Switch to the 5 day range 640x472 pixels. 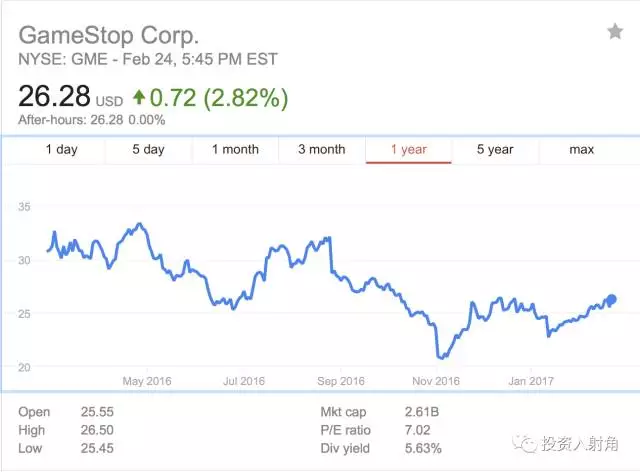point(148,150)
